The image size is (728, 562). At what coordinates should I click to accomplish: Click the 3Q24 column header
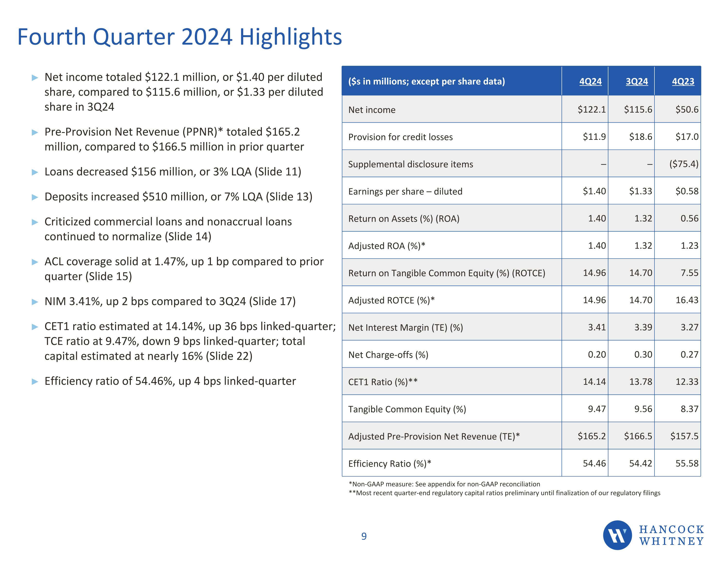pos(637,81)
